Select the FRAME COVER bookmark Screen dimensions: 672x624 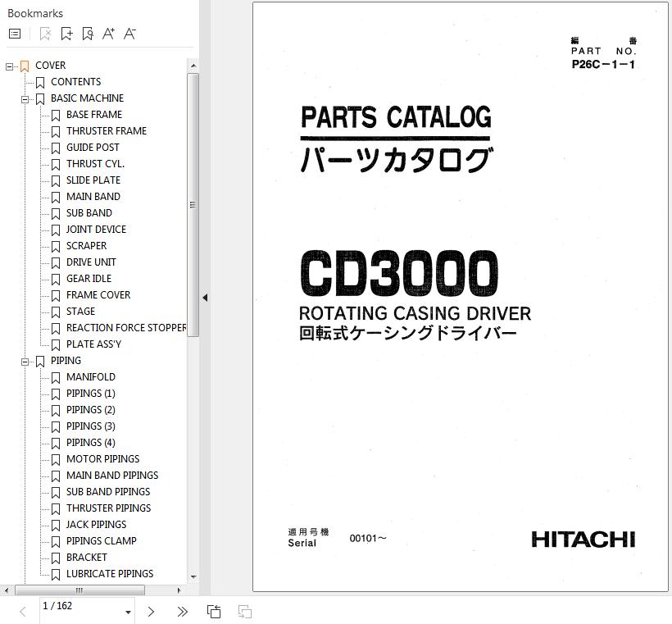click(x=98, y=295)
